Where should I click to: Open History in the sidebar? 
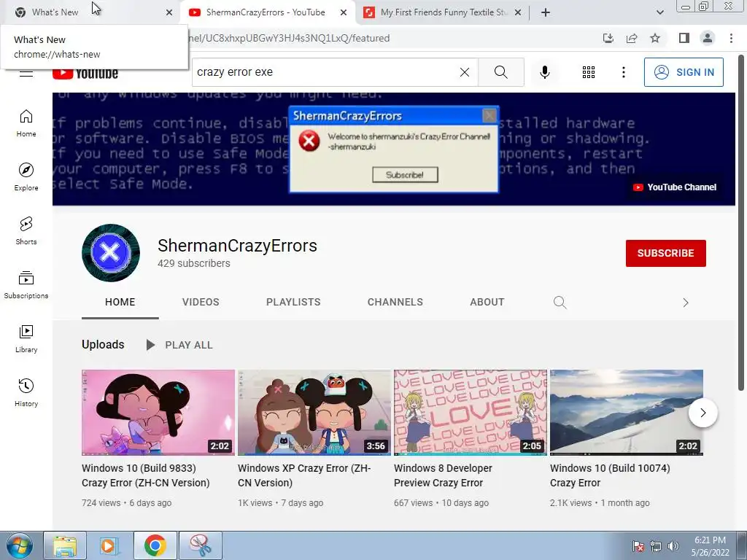[x=26, y=392]
